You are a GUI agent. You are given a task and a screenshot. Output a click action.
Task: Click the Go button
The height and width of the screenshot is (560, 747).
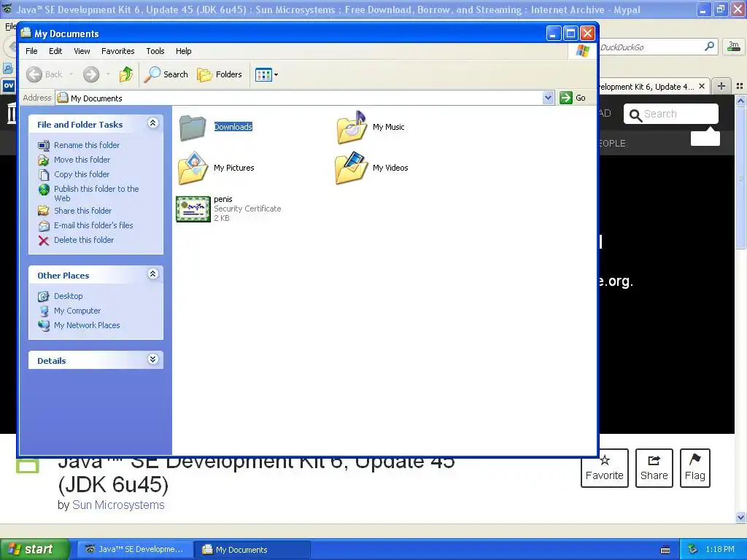573,98
